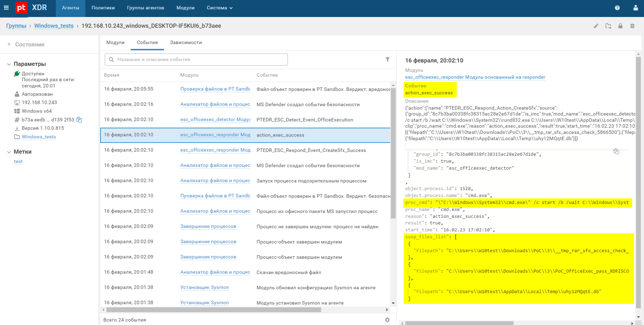Image resolution: width=644 pixels, height=325 pixels.
Task: Click the pencil edit agent icon
Action: click(x=596, y=26)
